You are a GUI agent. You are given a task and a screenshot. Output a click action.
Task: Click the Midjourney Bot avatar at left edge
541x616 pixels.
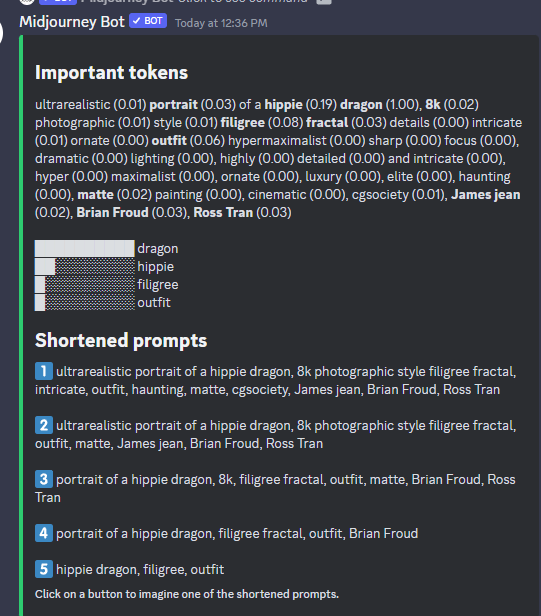click(x=1, y=33)
